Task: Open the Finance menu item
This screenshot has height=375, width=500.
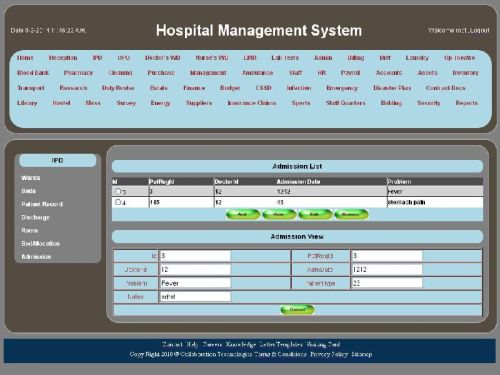Action: (194, 88)
